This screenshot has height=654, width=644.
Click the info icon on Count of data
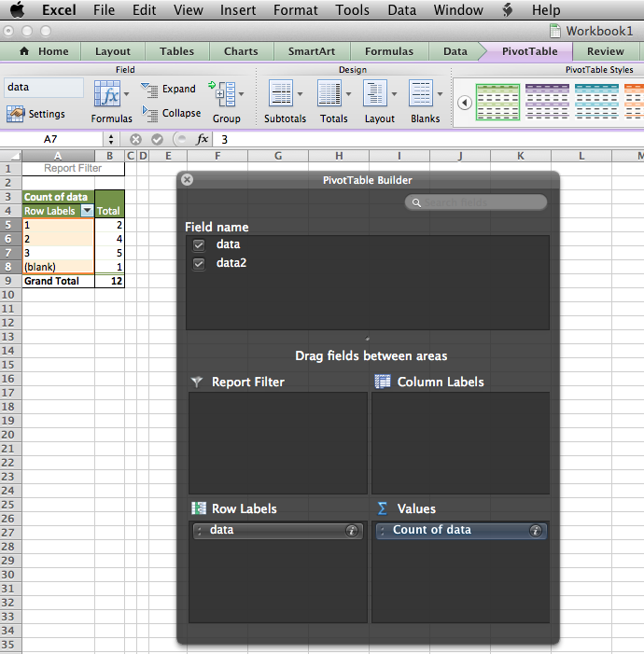pyautogui.click(x=536, y=531)
